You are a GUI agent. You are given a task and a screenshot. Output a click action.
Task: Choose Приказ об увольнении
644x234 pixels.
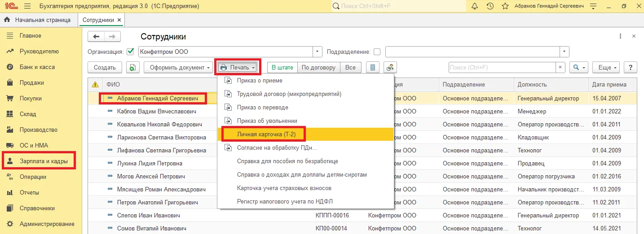[x=305, y=121]
